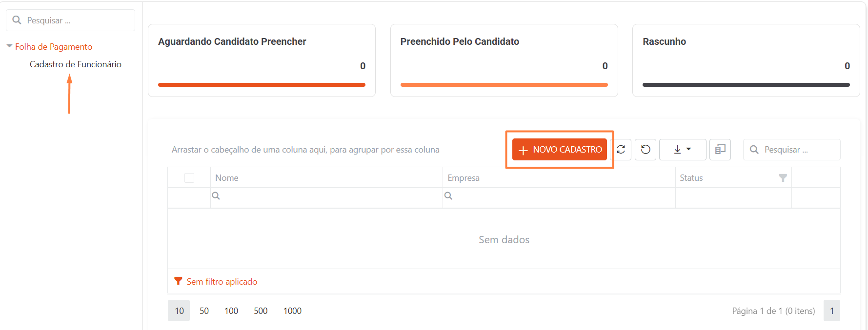Screen dimensions: 868x330
Task: Click the orange funnel icon beside Sem filtro aplicado
Action: click(178, 281)
